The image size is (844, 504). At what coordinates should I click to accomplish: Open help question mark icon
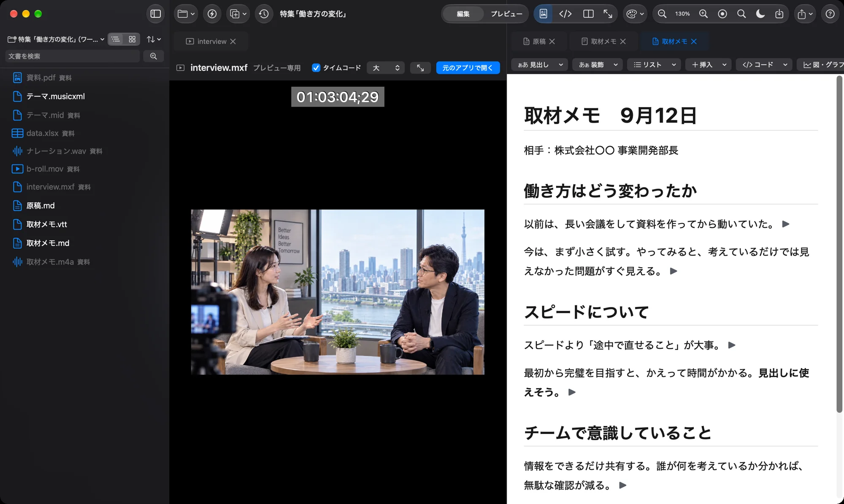[830, 14]
